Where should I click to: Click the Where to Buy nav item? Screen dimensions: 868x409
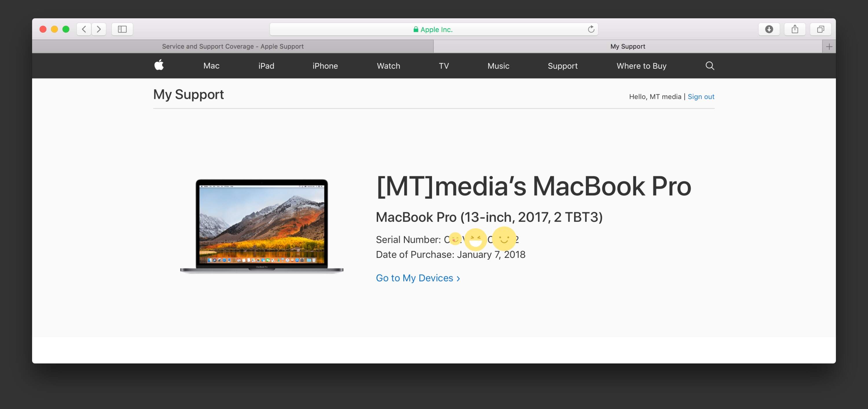pyautogui.click(x=641, y=66)
